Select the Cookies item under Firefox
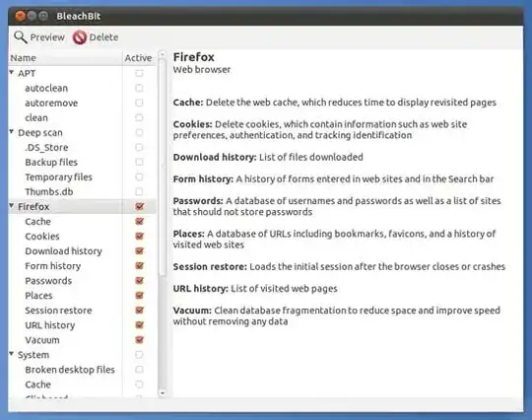The image size is (532, 420). [42, 237]
